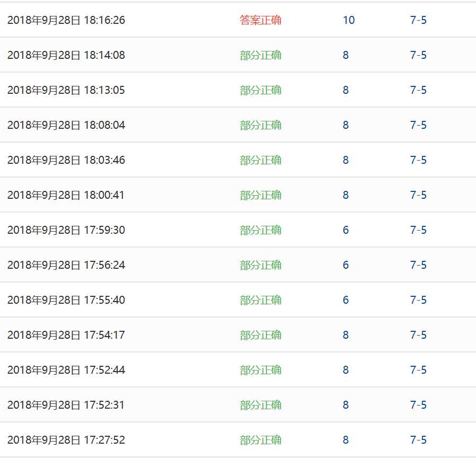Open 部分正确 result for 17:56:24 submission
This screenshot has width=476, height=458.
point(260,265)
